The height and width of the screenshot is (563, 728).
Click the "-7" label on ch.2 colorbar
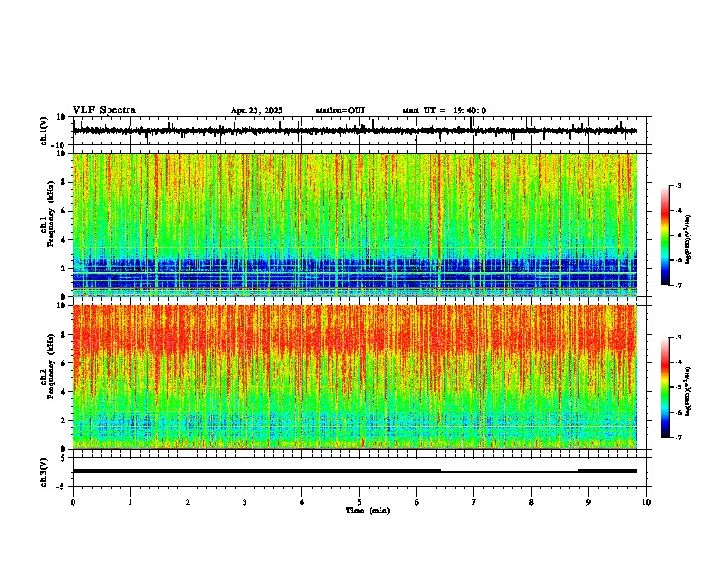[678, 437]
